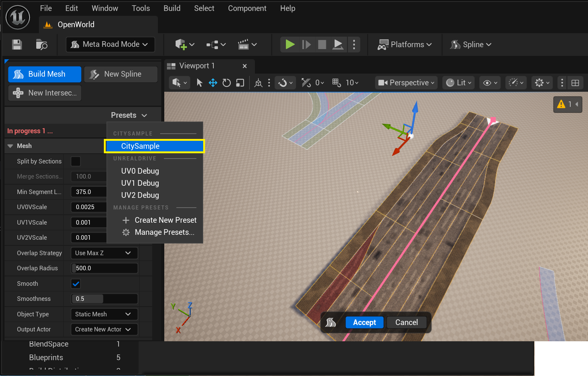Screen dimensions: 588x376
Task: Select the CitySample preset
Action: point(154,146)
